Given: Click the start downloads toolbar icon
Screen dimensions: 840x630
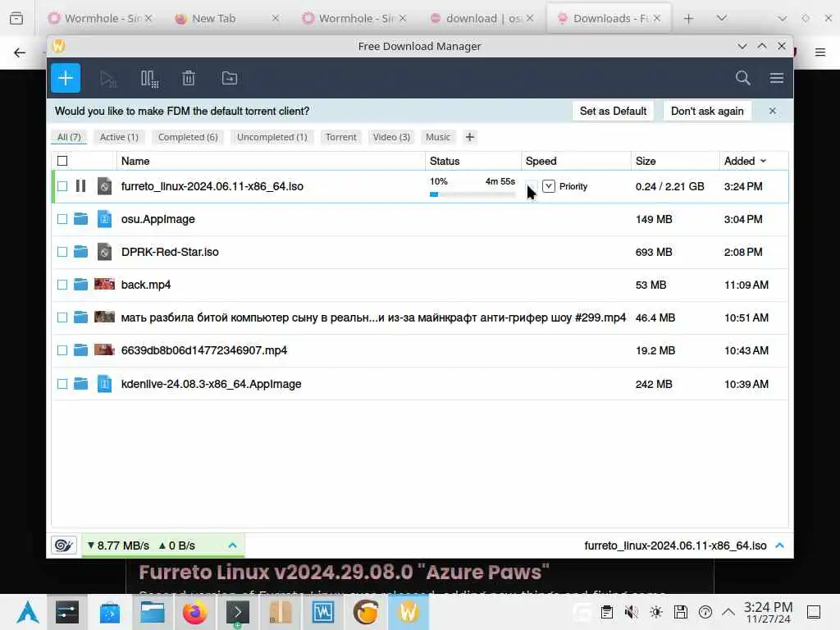Looking at the screenshot, I should click(108, 79).
